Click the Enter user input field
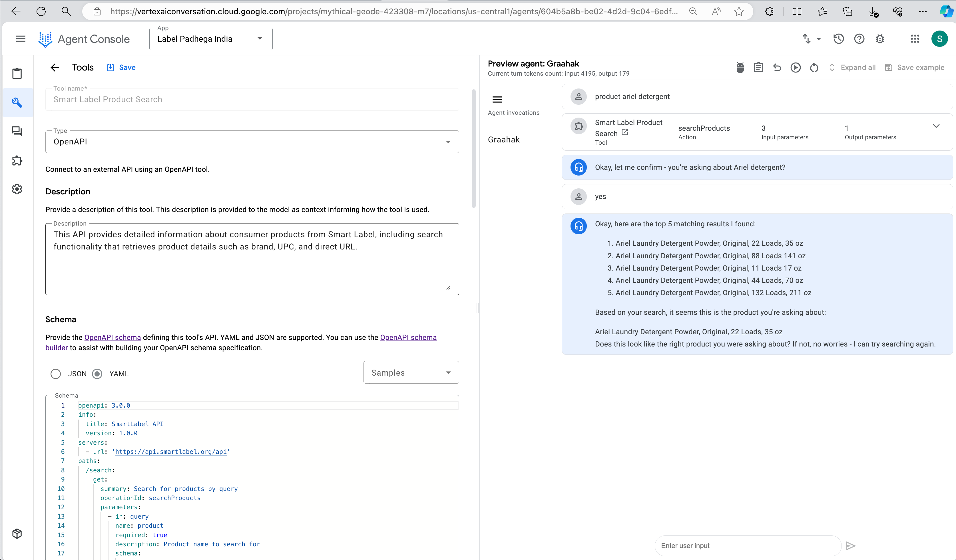Image resolution: width=956 pixels, height=560 pixels. [x=747, y=546]
